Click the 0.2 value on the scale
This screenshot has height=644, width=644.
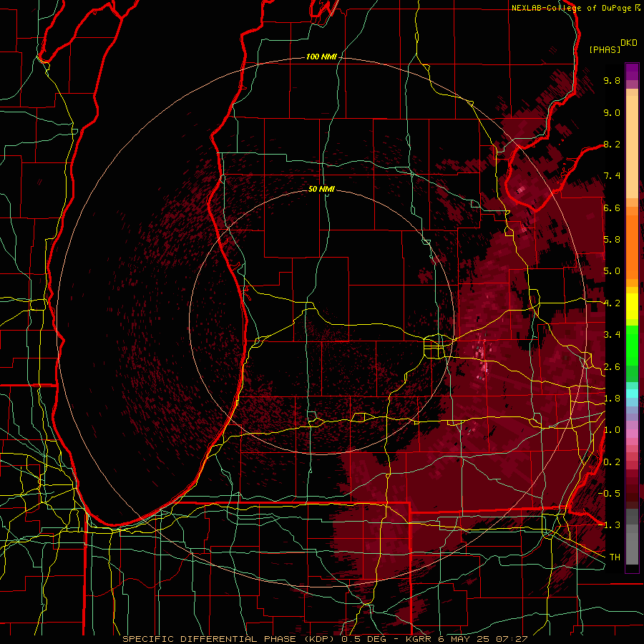(x=612, y=462)
